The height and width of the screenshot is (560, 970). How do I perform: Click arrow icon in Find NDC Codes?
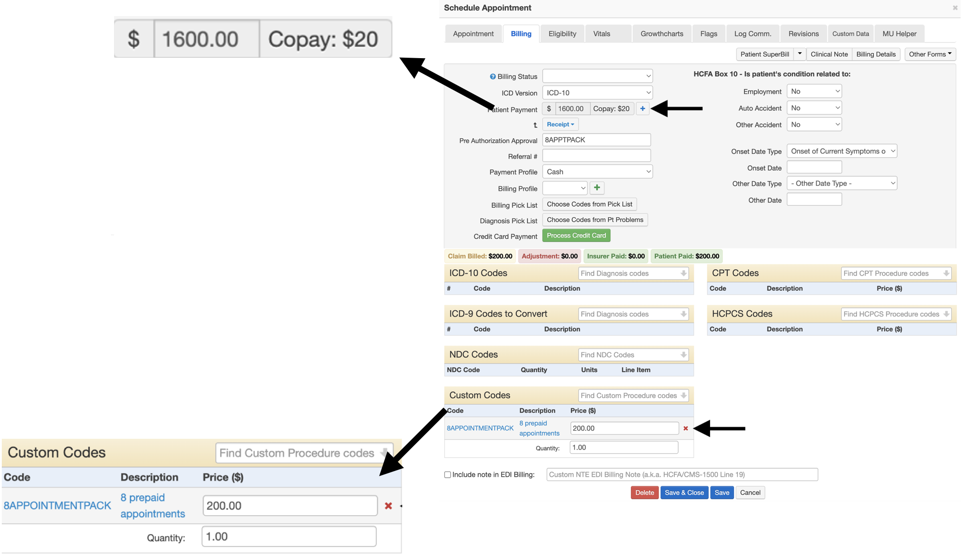683,355
